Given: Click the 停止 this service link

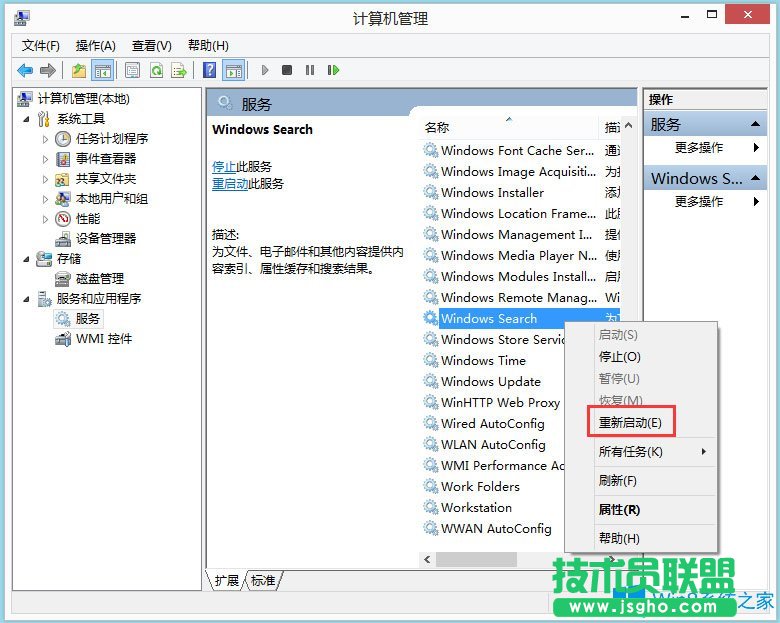Looking at the screenshot, I should point(224,167).
